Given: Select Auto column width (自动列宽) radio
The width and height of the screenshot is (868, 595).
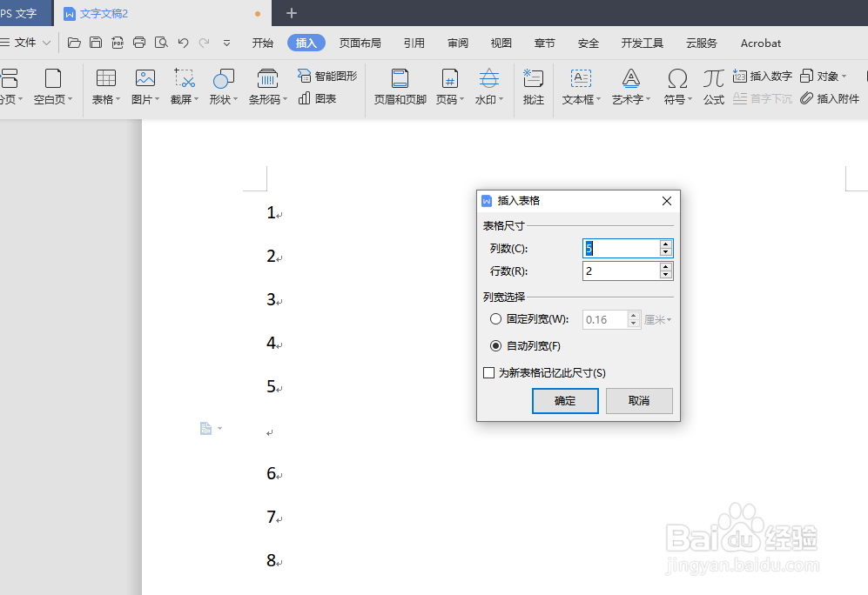Looking at the screenshot, I should [x=495, y=345].
